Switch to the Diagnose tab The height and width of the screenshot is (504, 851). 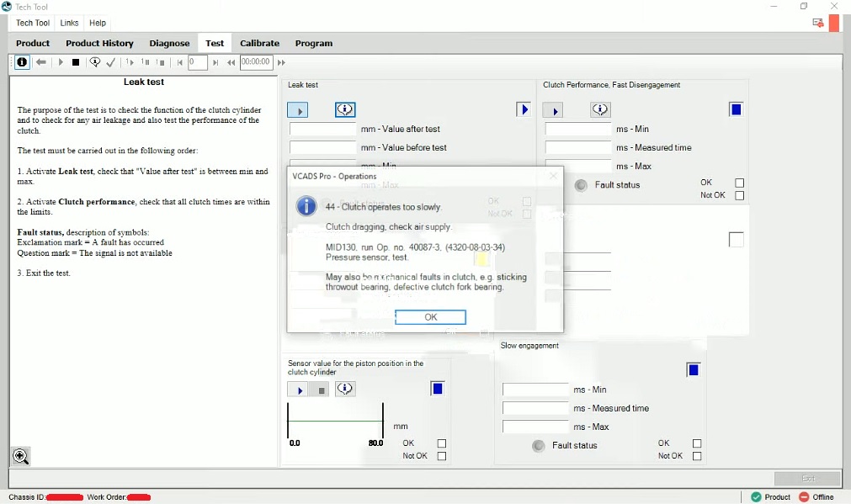pyautogui.click(x=169, y=43)
